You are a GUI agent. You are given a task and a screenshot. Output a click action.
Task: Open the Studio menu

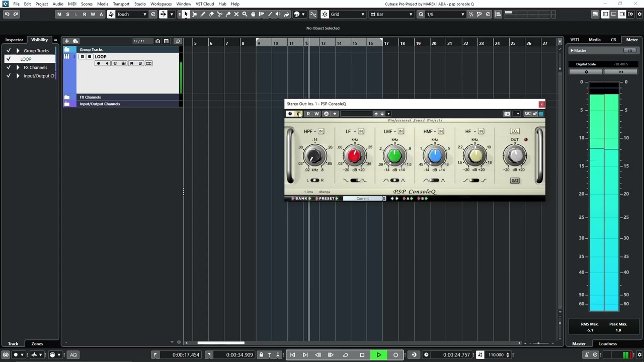click(140, 4)
